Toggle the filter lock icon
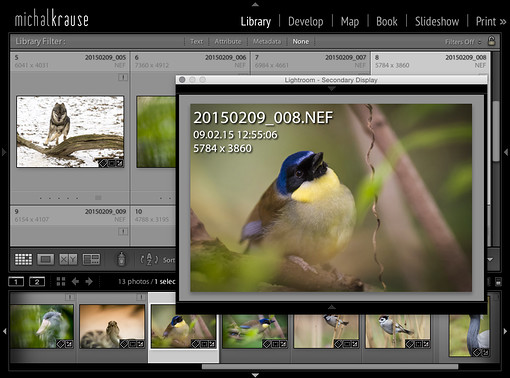The height and width of the screenshot is (378, 510). [x=491, y=41]
